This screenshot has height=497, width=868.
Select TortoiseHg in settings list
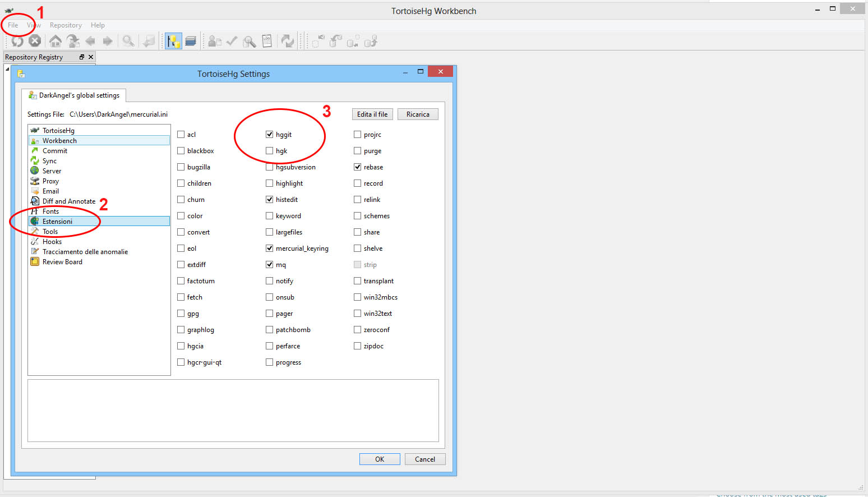tap(99, 131)
